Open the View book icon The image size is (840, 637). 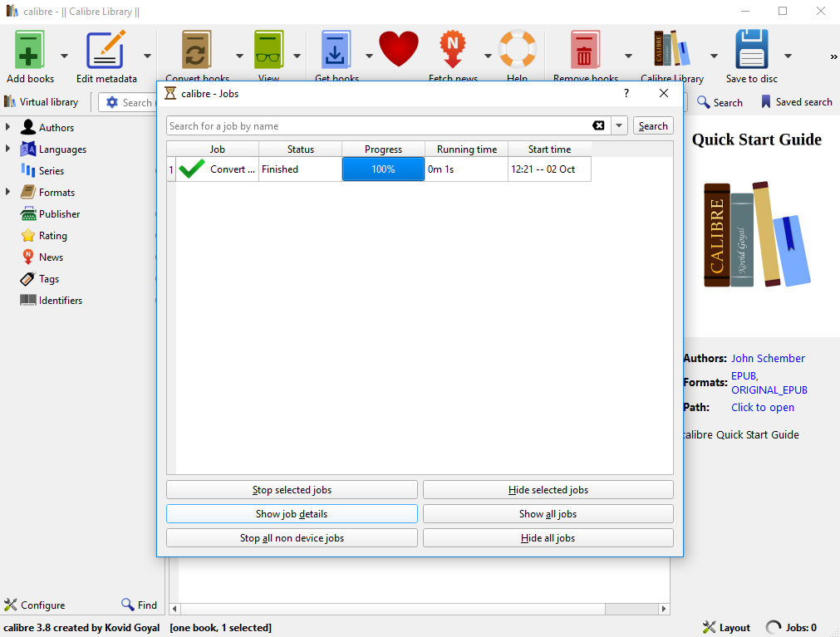point(268,49)
